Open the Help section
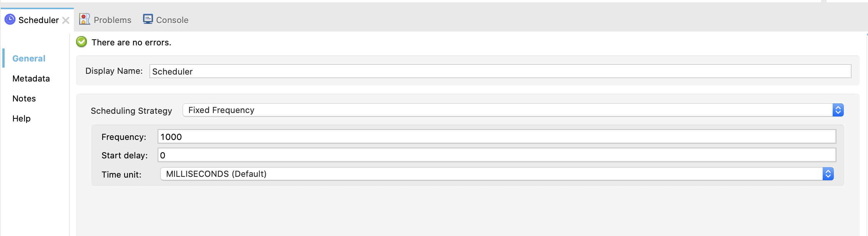The height and width of the screenshot is (236, 868). click(21, 118)
